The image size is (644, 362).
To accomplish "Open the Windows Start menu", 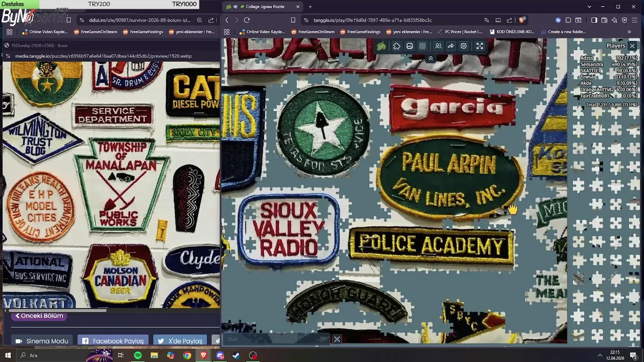I will tap(9, 355).
